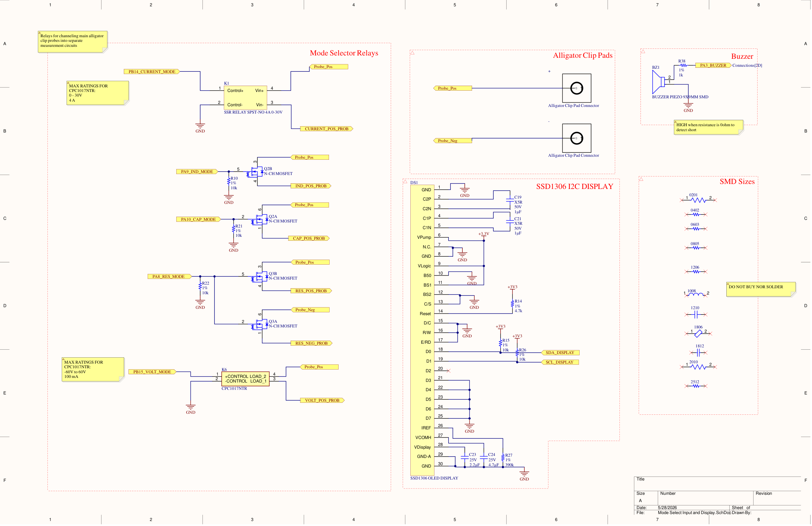Select the DS1 SSD1306 OLED display component
Viewport: 812px width, 526px height.
422,330
